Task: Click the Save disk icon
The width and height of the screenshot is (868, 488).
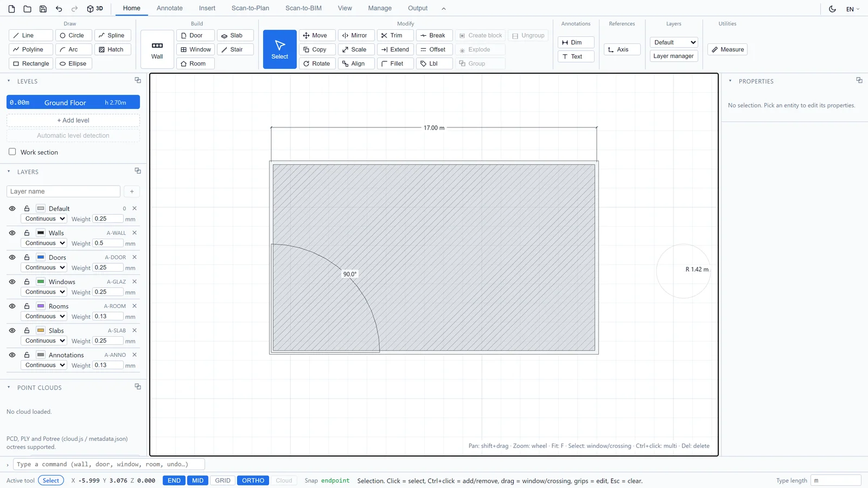Action: (43, 9)
